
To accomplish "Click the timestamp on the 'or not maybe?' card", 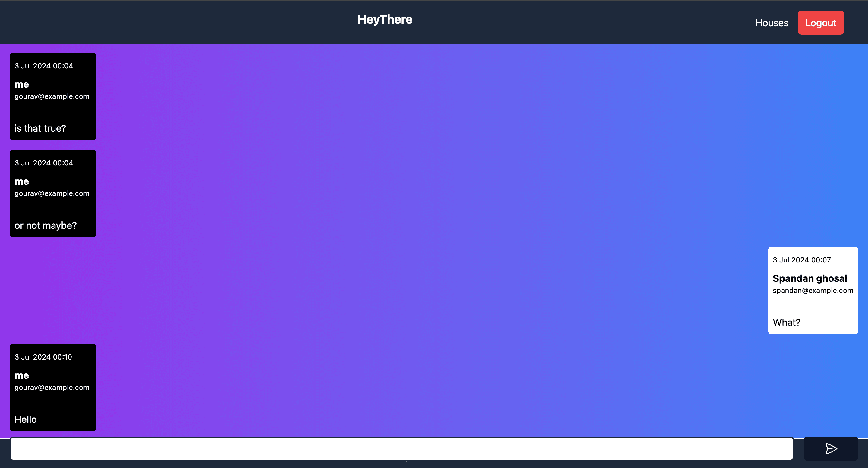I will tap(44, 163).
